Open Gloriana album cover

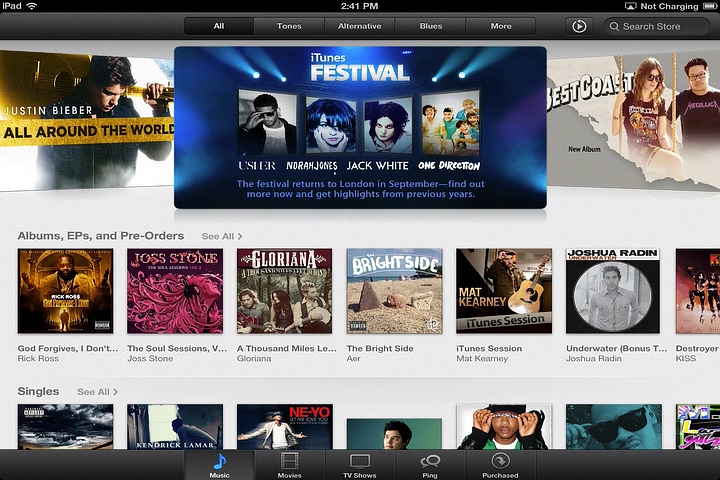click(x=284, y=291)
